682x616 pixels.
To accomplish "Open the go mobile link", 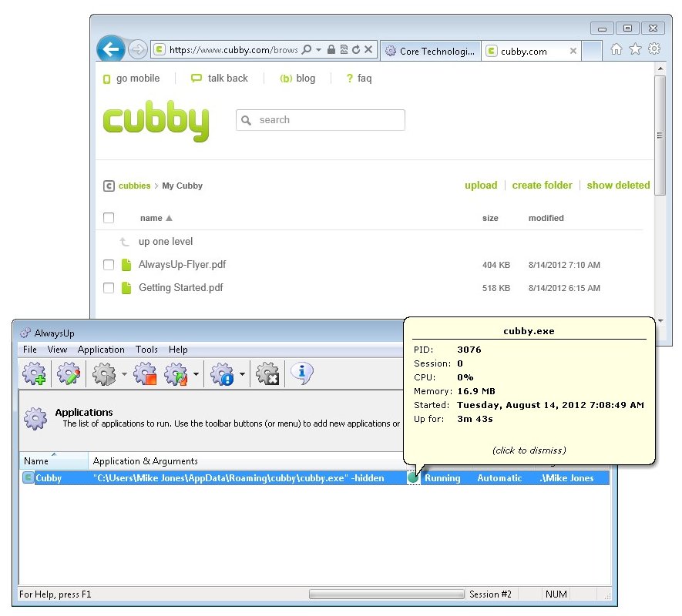I will point(131,79).
